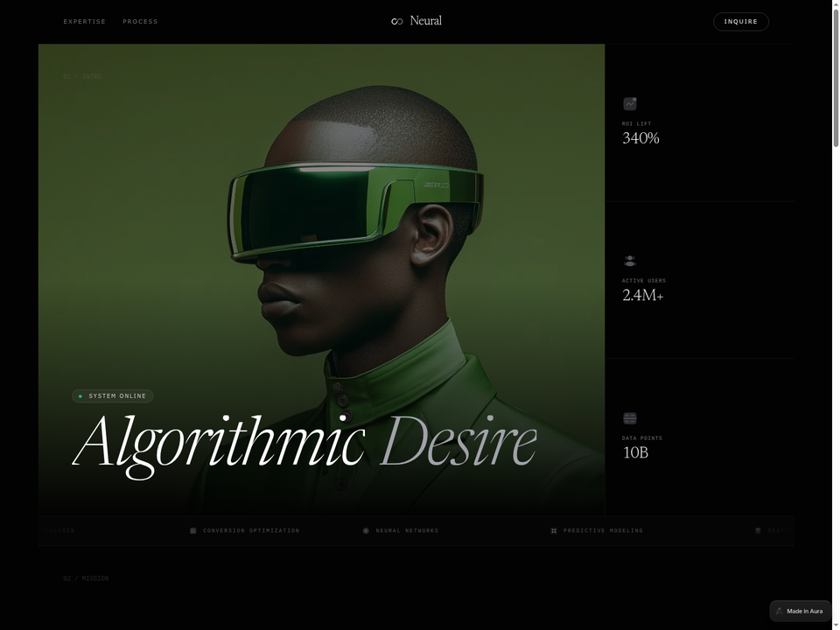The width and height of the screenshot is (840, 630).
Task: Click the ROI Lift chart icon
Action: pos(630,103)
